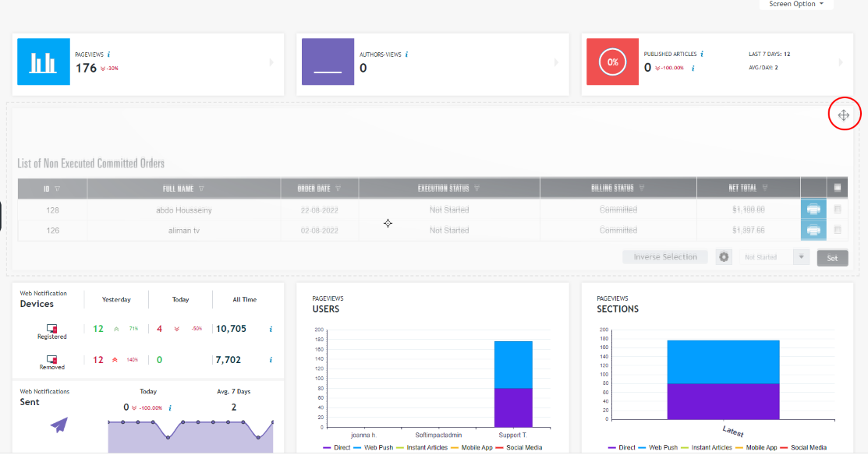Expand Published Articles card with right arrow
The width and height of the screenshot is (868, 455).
pos(841,62)
